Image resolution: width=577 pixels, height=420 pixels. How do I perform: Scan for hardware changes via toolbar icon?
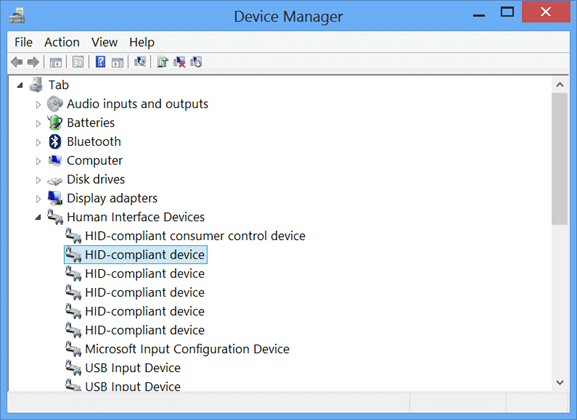[x=140, y=62]
